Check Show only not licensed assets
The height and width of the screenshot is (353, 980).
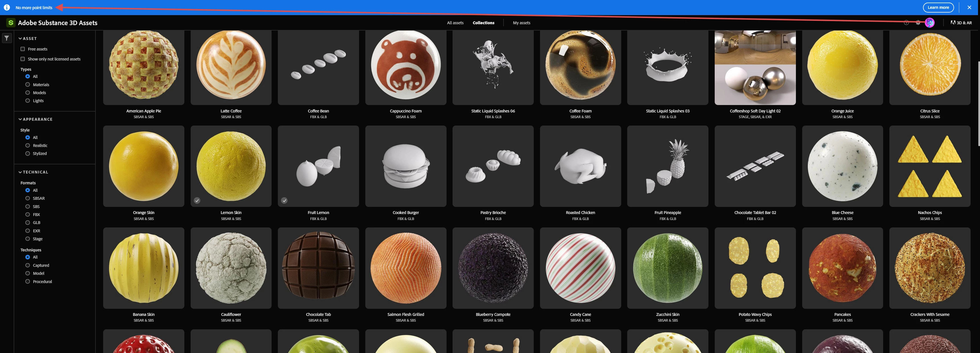pyautogui.click(x=23, y=59)
